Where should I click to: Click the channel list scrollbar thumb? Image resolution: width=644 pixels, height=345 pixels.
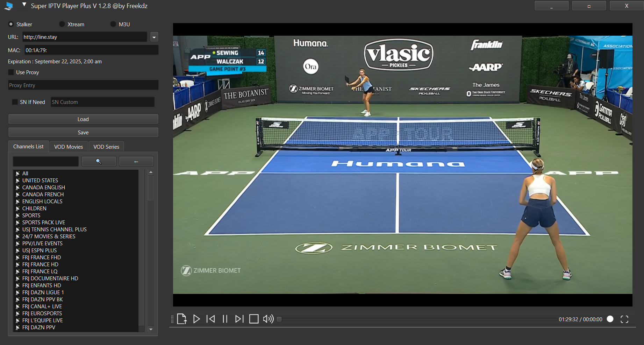[151, 188]
